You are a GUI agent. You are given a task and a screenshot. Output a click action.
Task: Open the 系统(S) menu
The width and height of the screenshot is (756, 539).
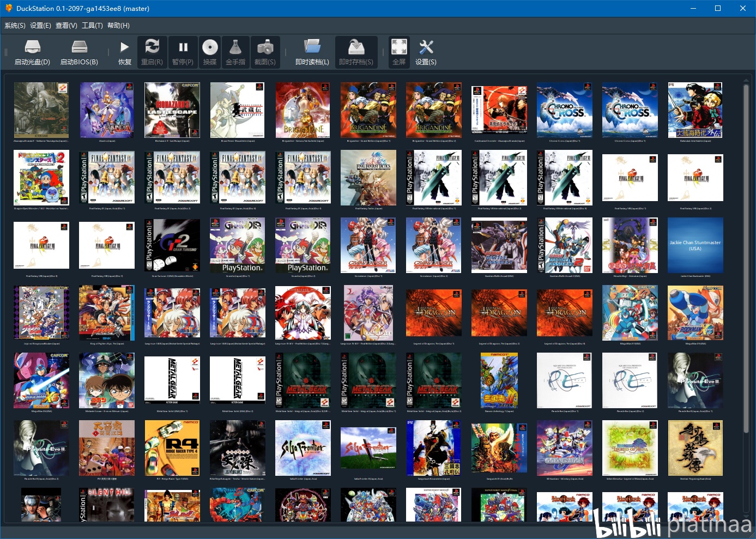15,26
